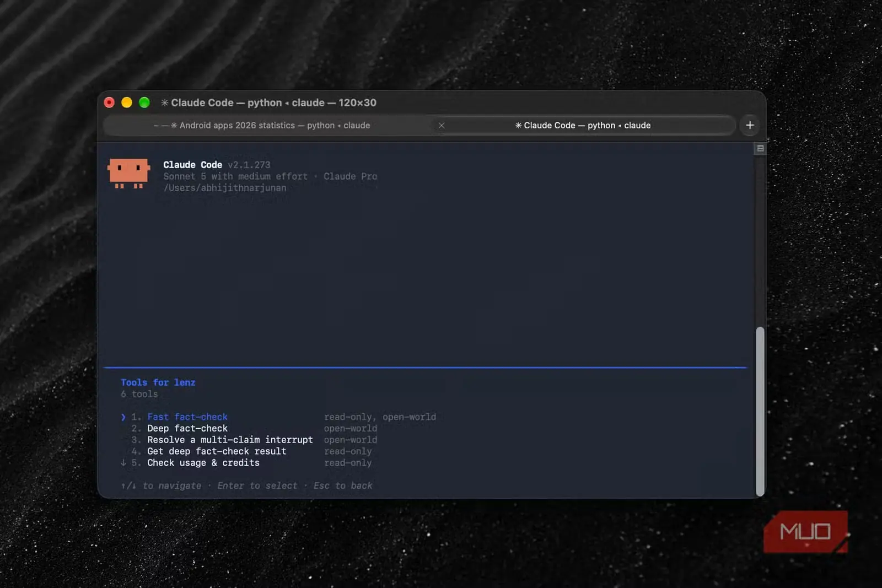Click the terminal vertical scrollbar thumb

pyautogui.click(x=760, y=411)
